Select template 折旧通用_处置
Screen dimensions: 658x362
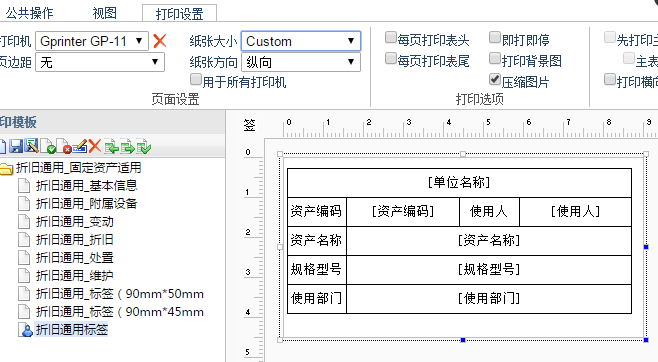(x=75, y=258)
